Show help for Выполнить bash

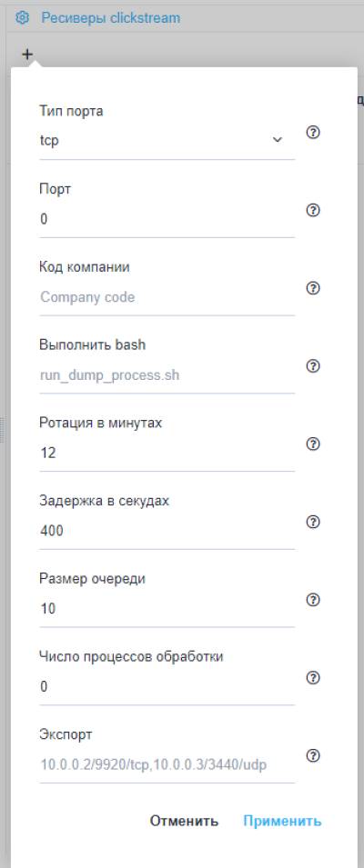[314, 366]
